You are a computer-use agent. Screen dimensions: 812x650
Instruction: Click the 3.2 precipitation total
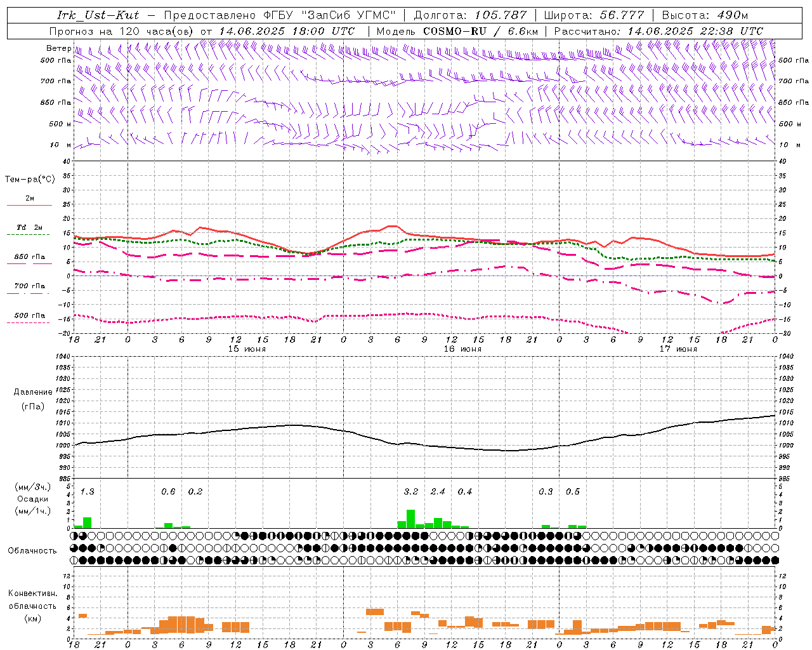click(x=411, y=492)
